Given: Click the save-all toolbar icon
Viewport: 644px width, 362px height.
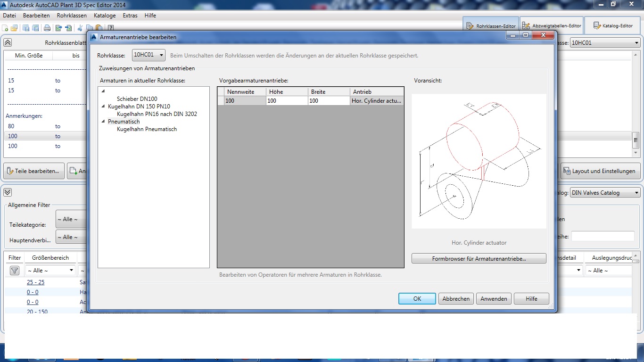Looking at the screenshot, I should pyautogui.click(x=35, y=28).
